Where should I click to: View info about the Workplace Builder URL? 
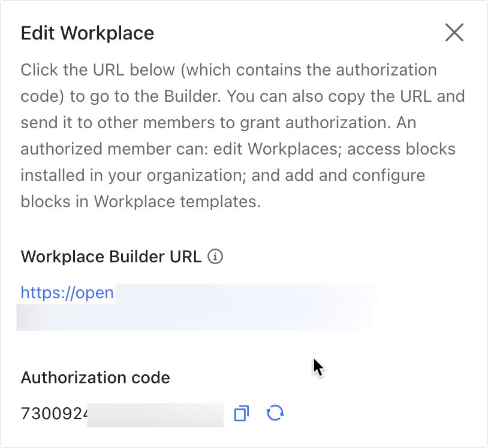[216, 256]
